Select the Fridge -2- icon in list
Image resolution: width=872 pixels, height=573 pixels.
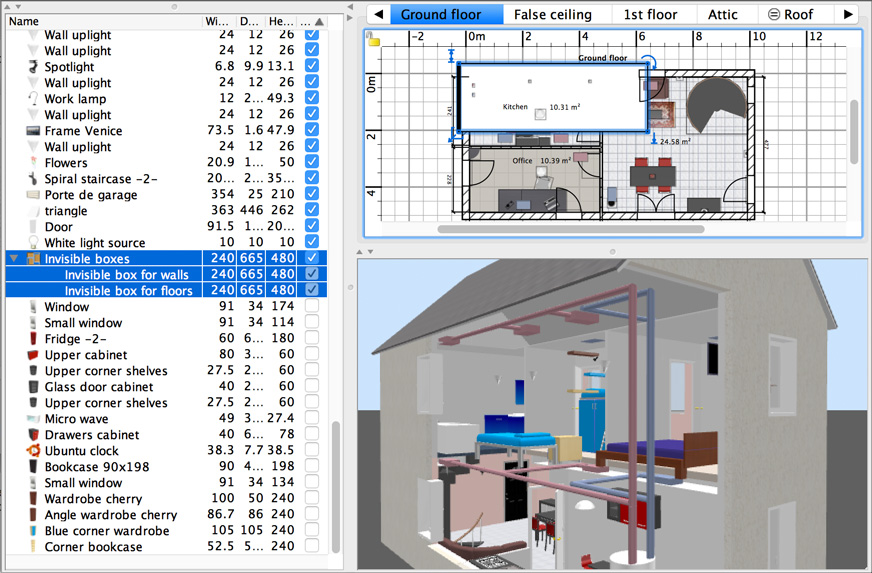click(x=32, y=339)
